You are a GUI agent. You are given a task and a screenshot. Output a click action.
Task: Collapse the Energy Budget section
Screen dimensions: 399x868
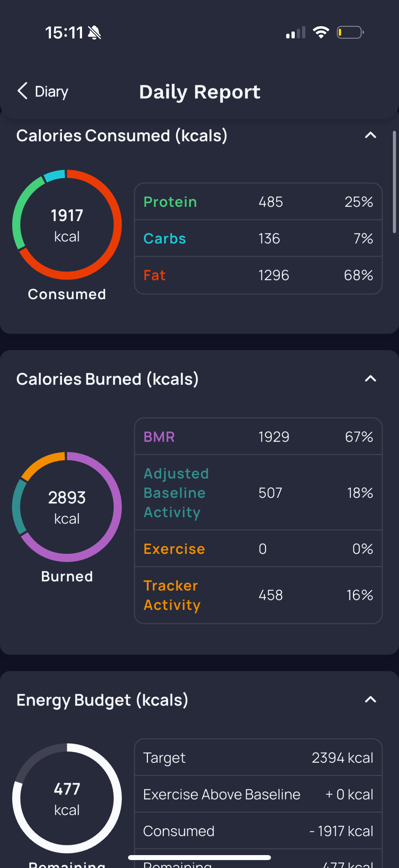click(370, 700)
